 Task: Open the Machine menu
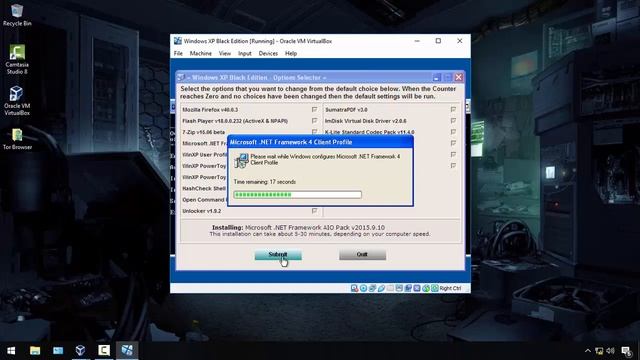click(x=200, y=53)
